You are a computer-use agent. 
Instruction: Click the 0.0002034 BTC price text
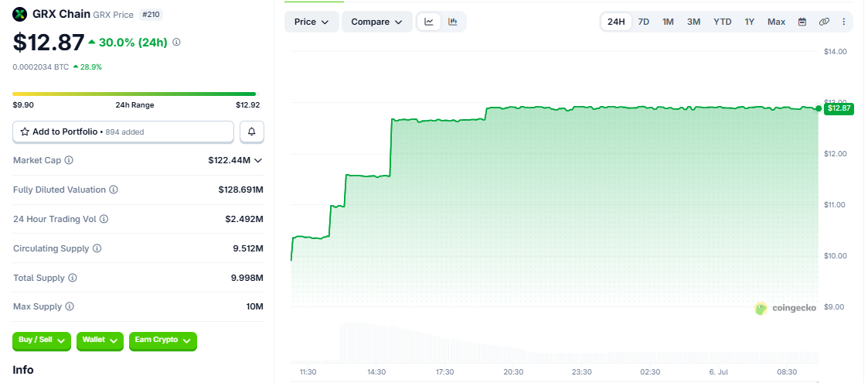pyautogui.click(x=41, y=67)
